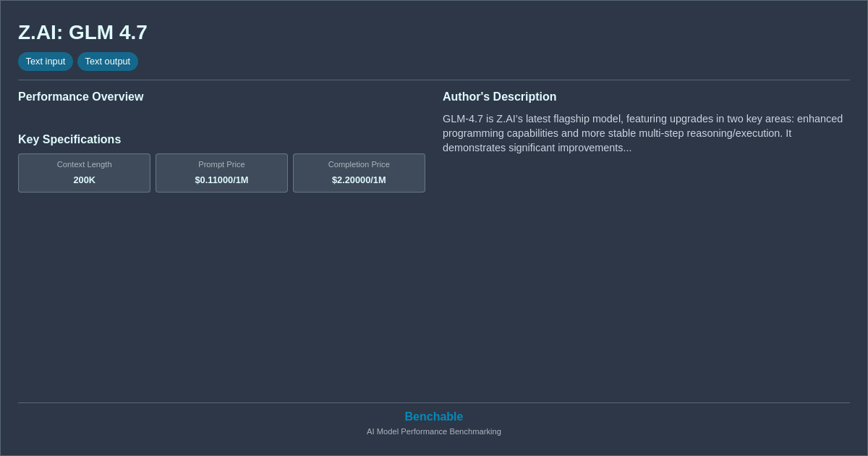Select the 'Text input' capability badge
The height and width of the screenshot is (456, 868).
46,62
